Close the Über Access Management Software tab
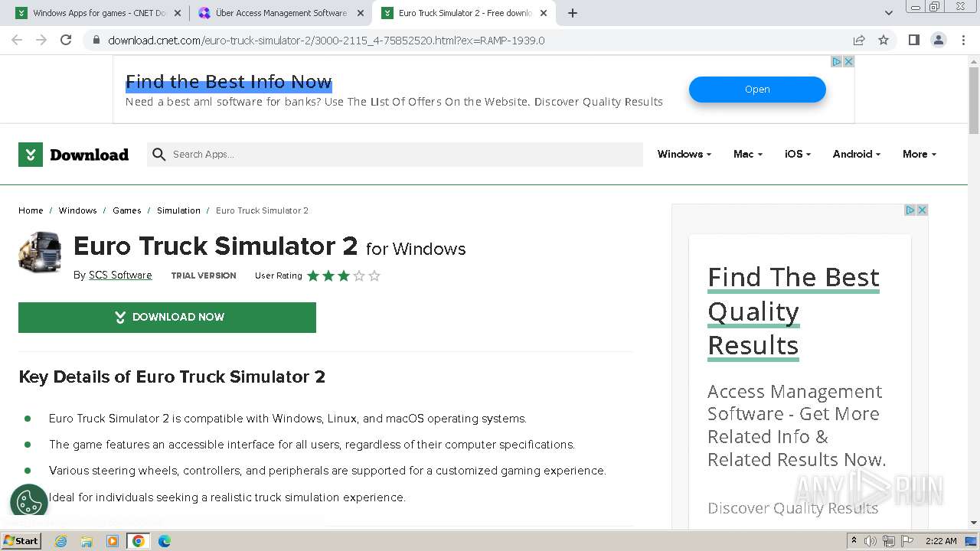 [361, 13]
